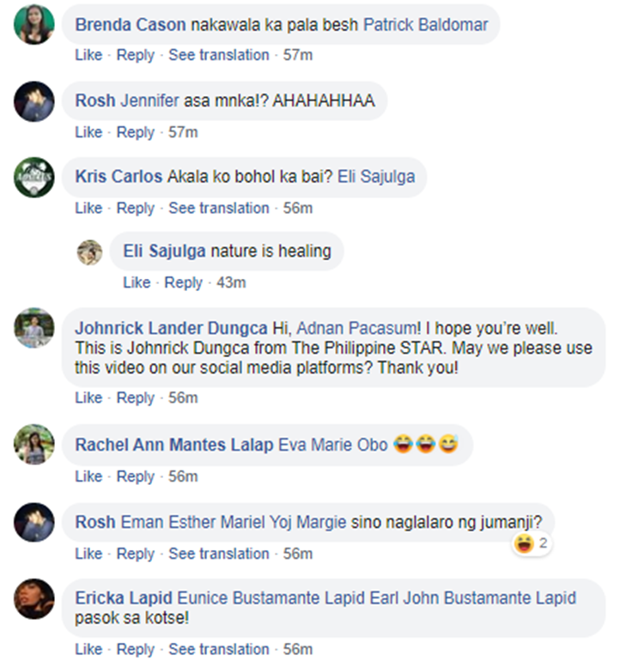Click Kris Carlos's green avatar icon
The image size is (644, 666).
(34, 177)
